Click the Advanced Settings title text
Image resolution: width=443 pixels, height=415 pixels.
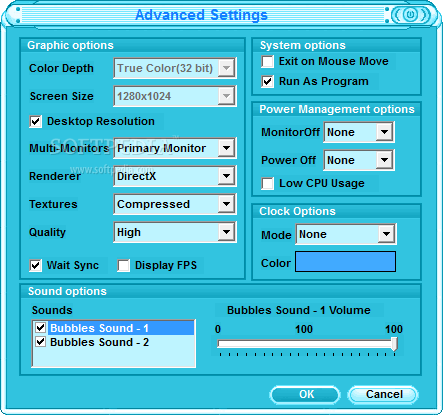point(201,15)
